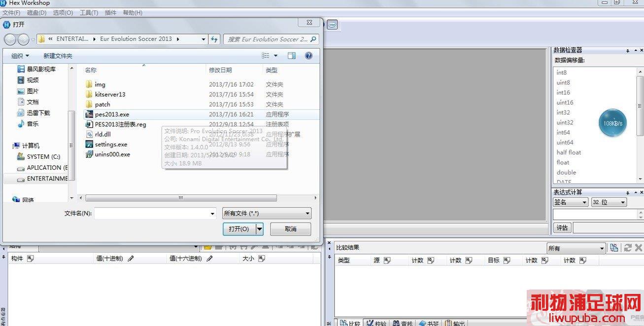Select ENTERTAINME drive in sidebar
644x326 pixels.
[x=47, y=178]
